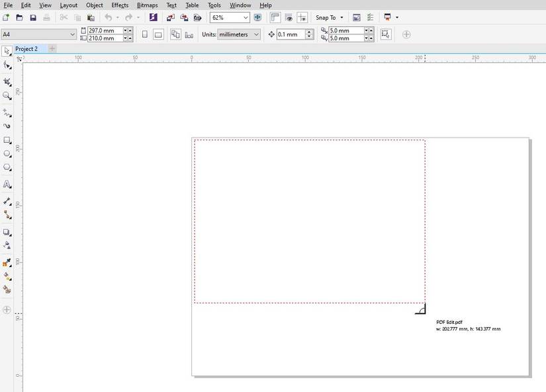Toggle apply layout to current page
The width and height of the screenshot is (546, 392).
[x=189, y=34]
